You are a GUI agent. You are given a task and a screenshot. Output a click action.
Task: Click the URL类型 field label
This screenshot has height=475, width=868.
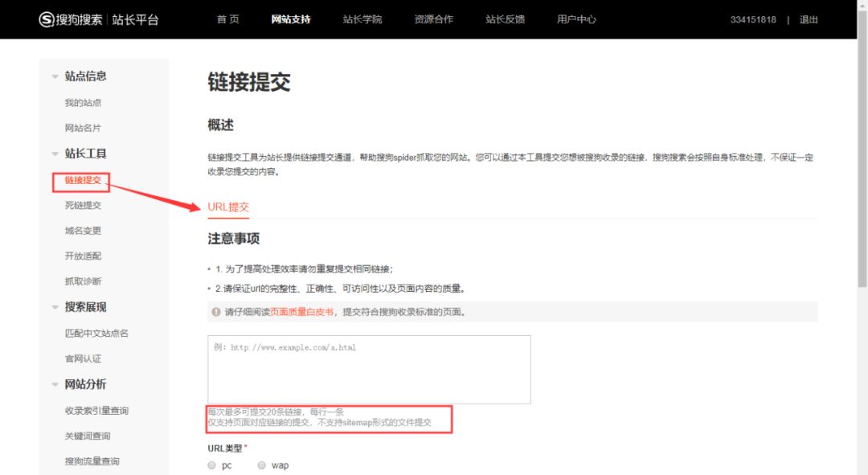coord(225,448)
